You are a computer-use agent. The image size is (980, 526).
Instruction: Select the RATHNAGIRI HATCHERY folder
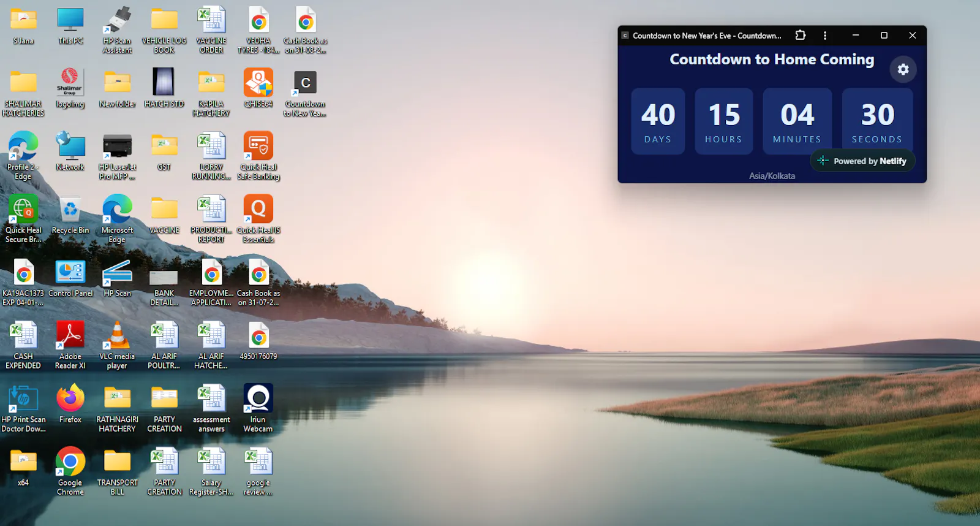tap(117, 410)
